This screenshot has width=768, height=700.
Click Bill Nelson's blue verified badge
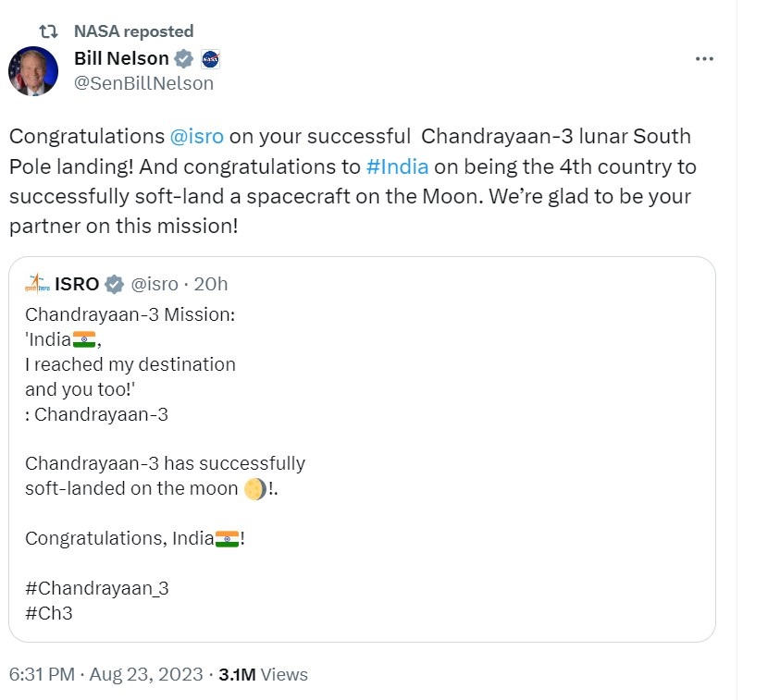tap(184, 59)
